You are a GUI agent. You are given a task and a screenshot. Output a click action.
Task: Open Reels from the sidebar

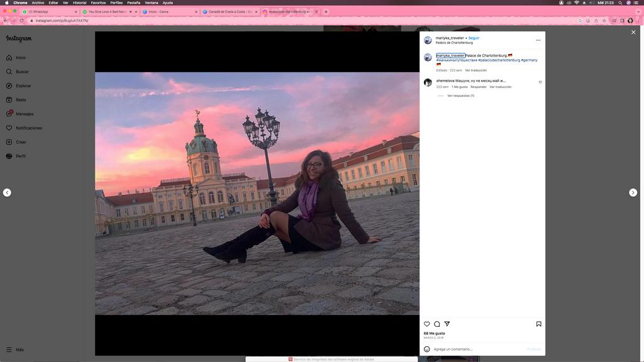[x=16, y=100]
